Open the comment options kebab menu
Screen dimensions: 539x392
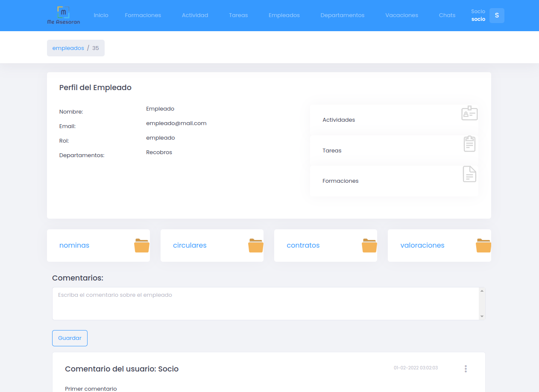tap(466, 369)
